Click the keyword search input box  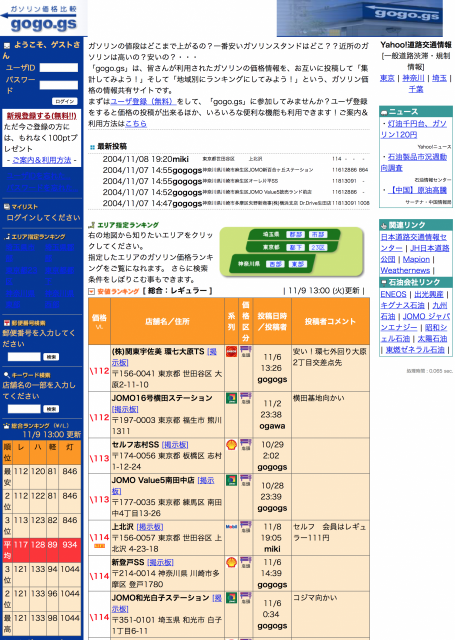[24, 409]
